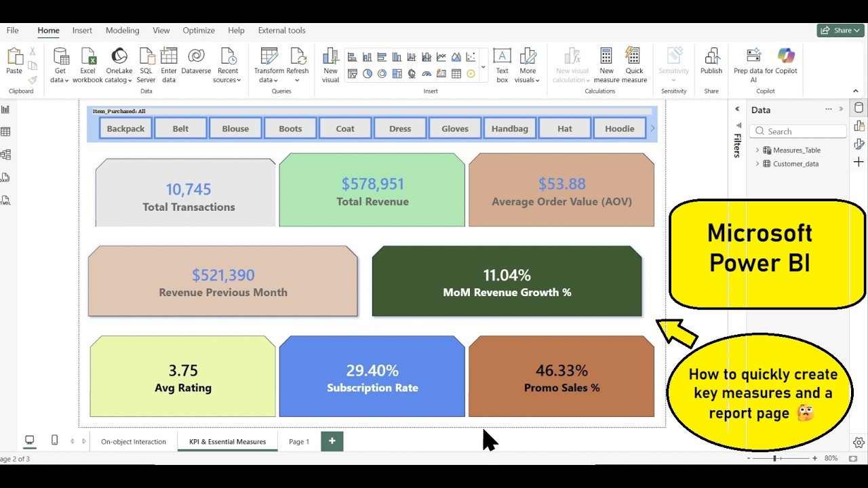868x488 pixels.
Task: Create a Quick measure
Action: coord(634,65)
